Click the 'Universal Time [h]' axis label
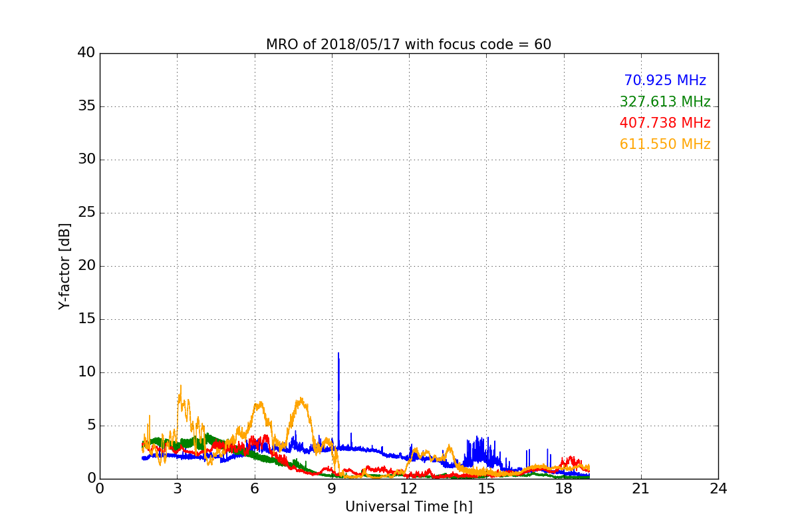 [x=408, y=507]
